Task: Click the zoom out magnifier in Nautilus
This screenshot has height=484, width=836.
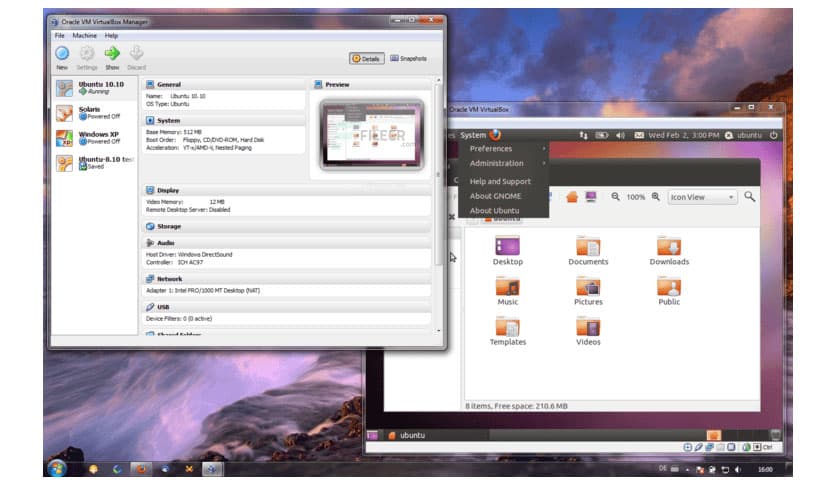Action: coord(615,197)
